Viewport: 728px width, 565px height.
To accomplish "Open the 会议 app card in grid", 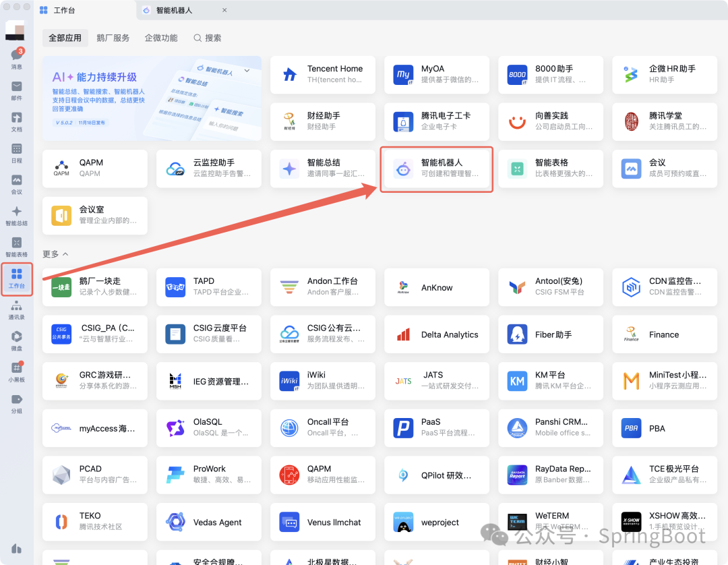I will 665,168.
